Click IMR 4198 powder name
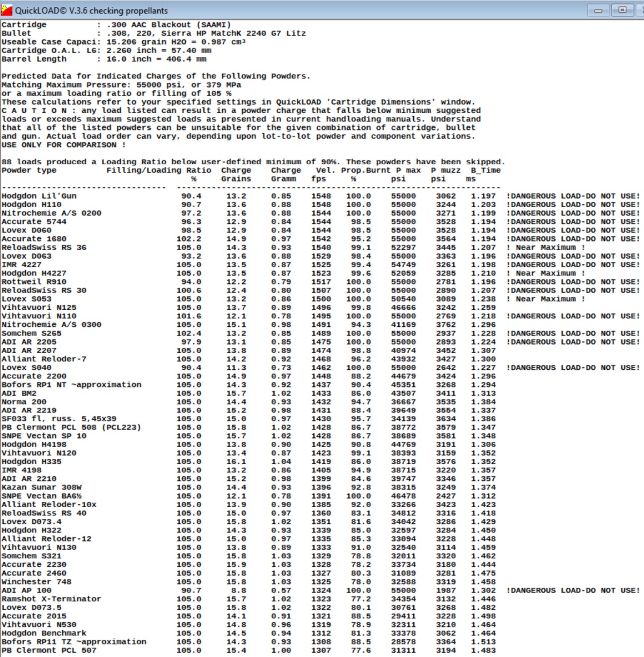Screen dimensions: 644x657 pos(21,470)
